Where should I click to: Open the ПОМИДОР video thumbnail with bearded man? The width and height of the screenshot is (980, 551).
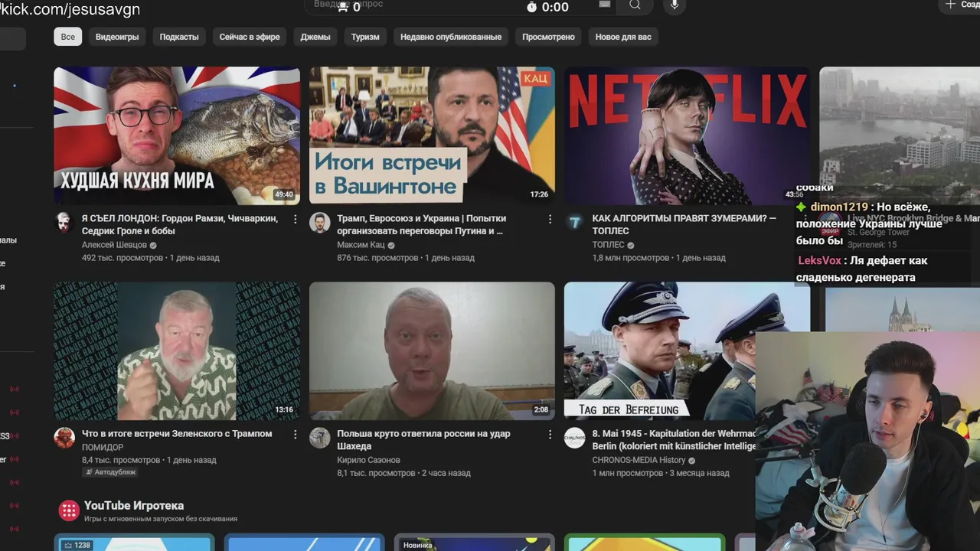coord(177,350)
